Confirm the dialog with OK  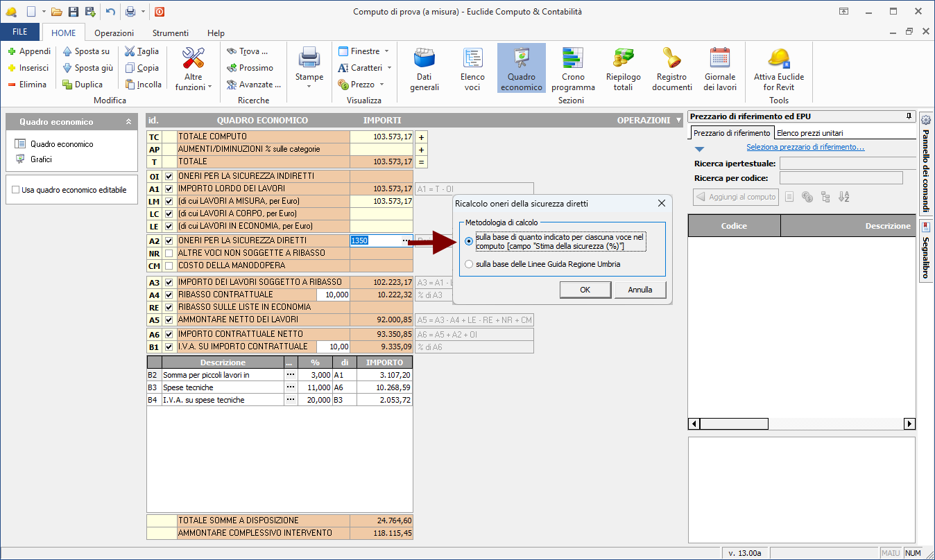pos(585,290)
